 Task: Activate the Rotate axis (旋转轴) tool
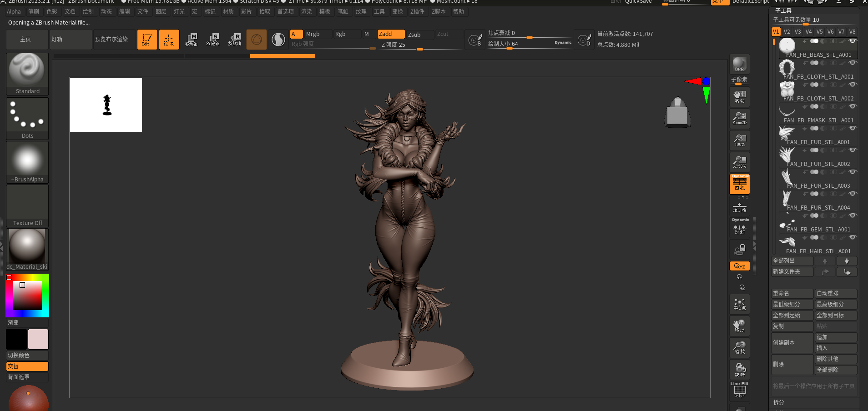[235, 39]
